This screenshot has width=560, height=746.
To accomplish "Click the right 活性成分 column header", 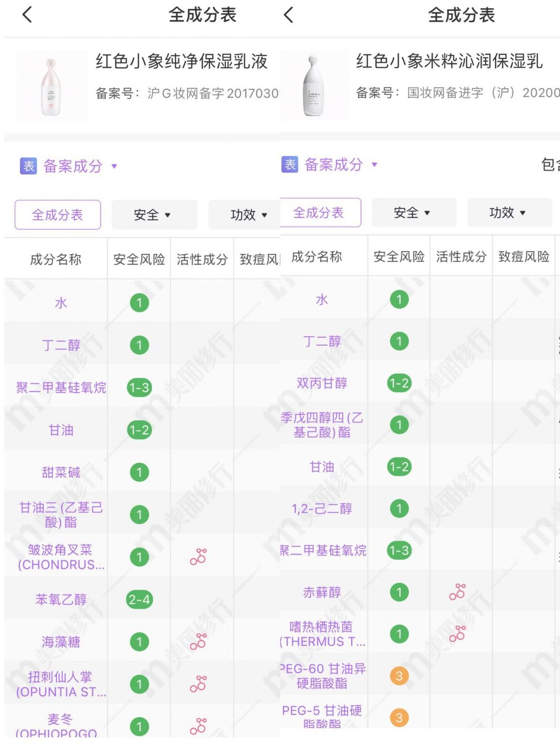I will pos(461,256).
